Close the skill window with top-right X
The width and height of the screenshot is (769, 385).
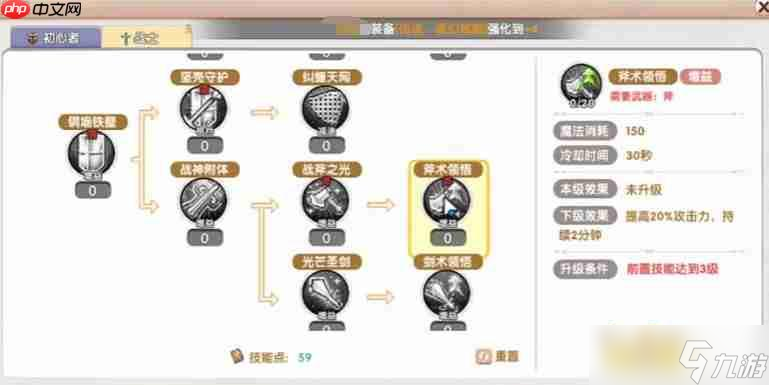(763, 7)
